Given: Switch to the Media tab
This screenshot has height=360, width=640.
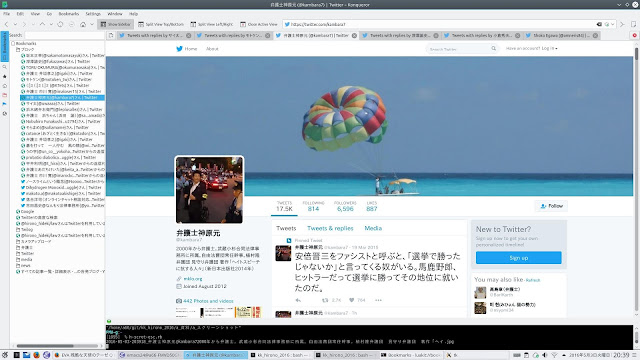Looking at the screenshot, I should point(373,228).
